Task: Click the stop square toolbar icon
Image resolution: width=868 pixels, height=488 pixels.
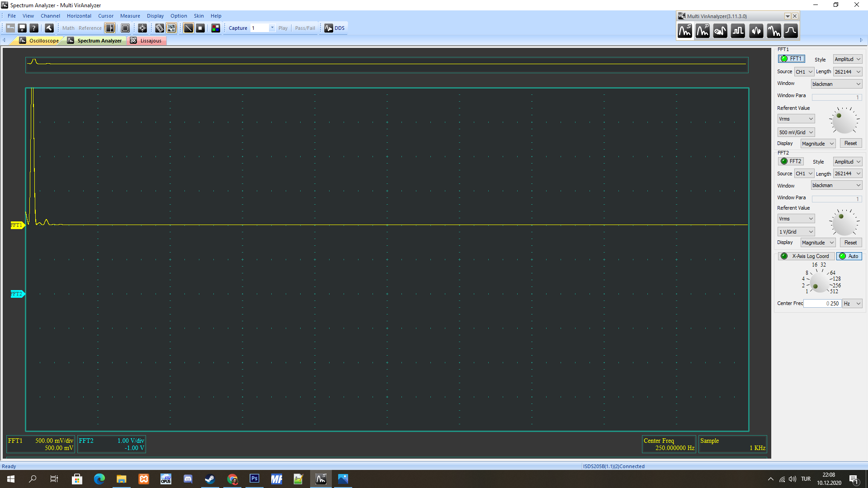Action: [200, 28]
